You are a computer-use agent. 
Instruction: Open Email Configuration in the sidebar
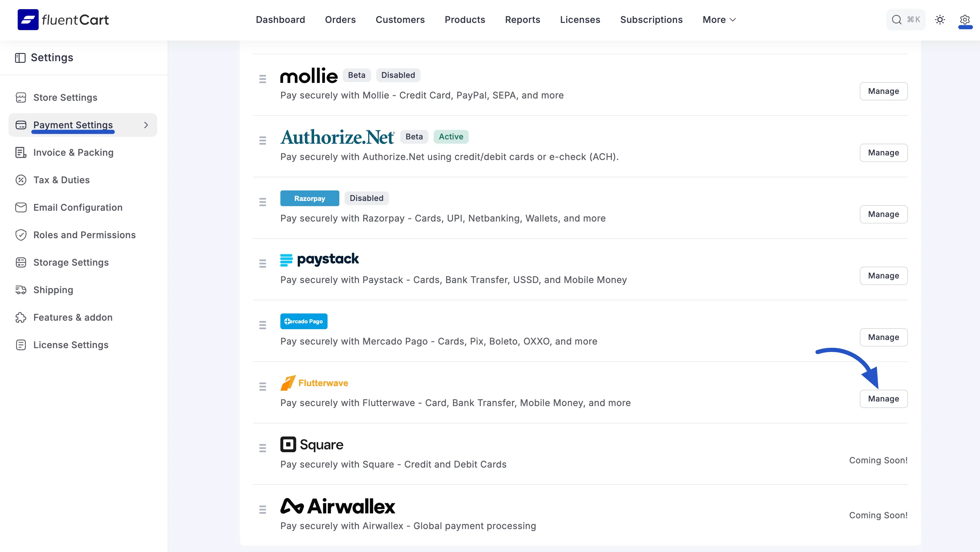[x=78, y=207]
